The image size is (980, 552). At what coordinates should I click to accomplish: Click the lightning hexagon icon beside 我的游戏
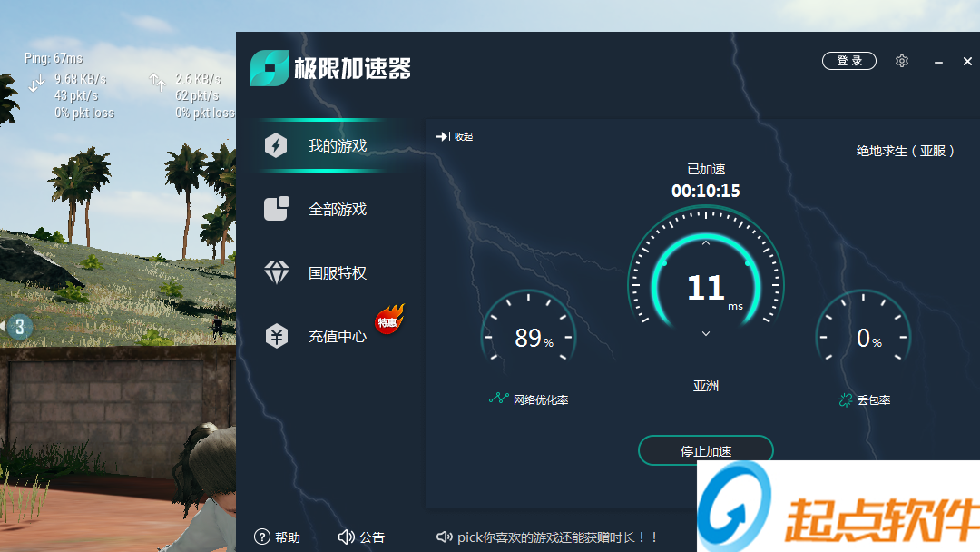click(276, 145)
